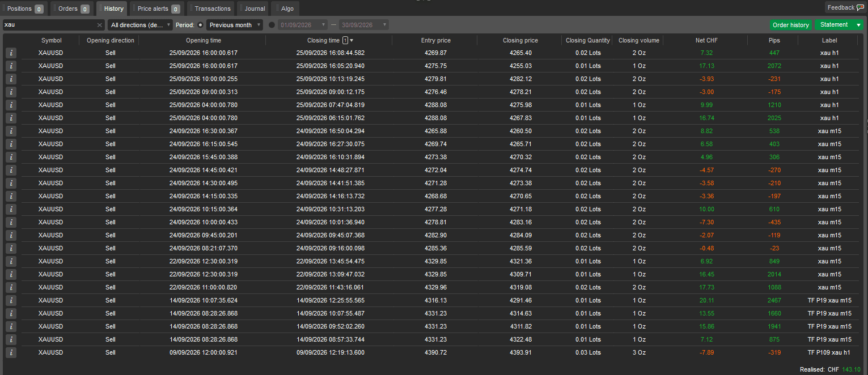The height and width of the screenshot is (375, 868).
Task: Open info for trade closed 24/09/2026 14:48:27
Action: (11, 170)
